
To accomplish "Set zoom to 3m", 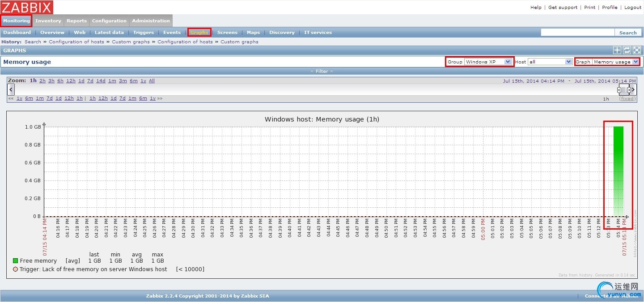I will point(123,81).
